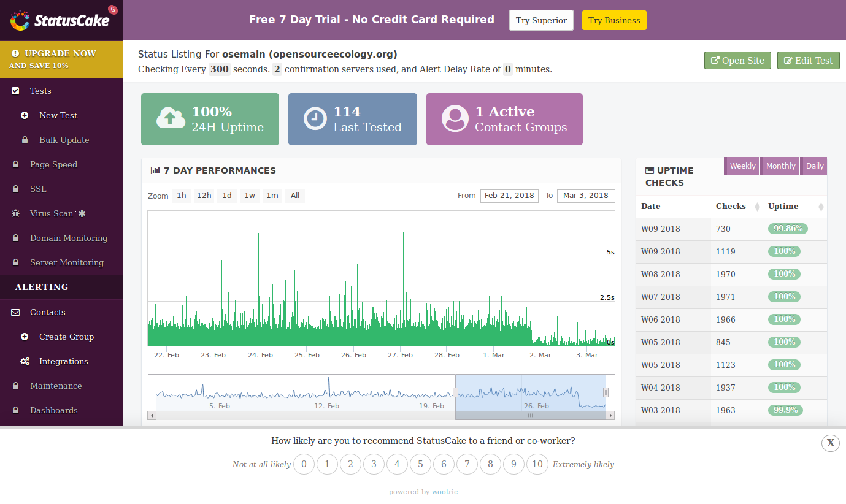This screenshot has height=504, width=846.
Task: Select rating 5 in the survey
Action: point(420,464)
